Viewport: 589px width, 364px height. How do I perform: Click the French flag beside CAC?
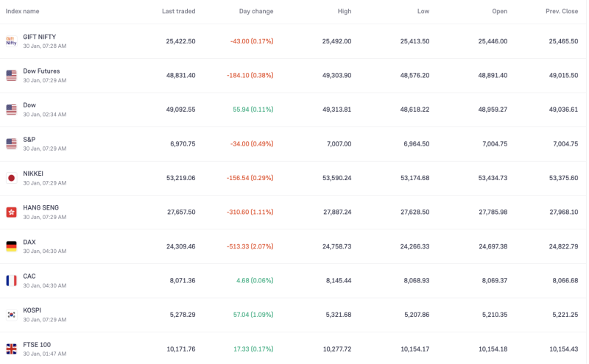(x=11, y=280)
